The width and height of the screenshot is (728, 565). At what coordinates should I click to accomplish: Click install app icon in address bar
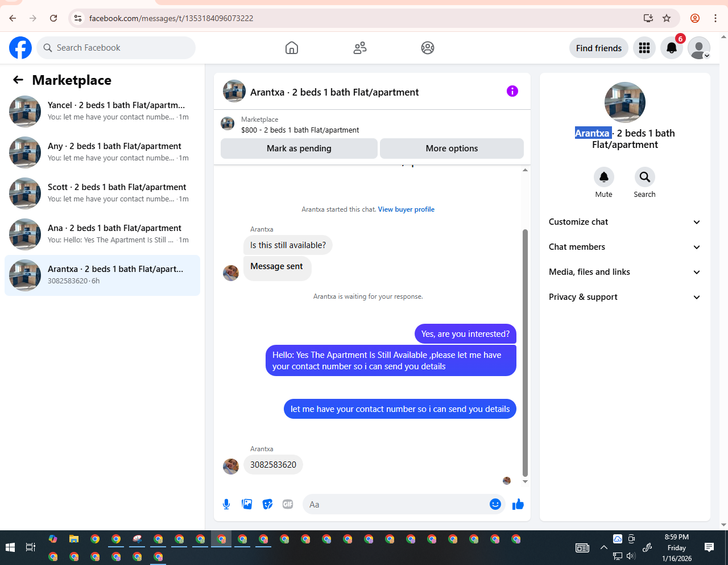pos(648,18)
